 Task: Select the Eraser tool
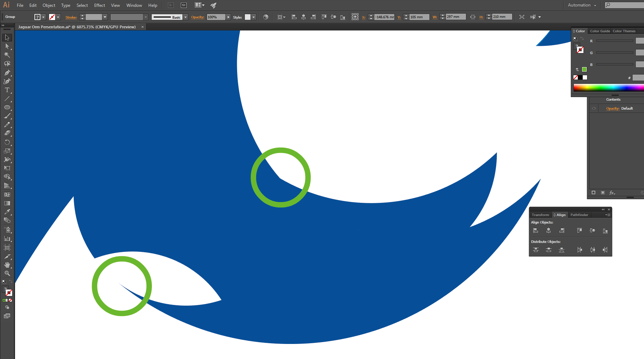coord(7,133)
